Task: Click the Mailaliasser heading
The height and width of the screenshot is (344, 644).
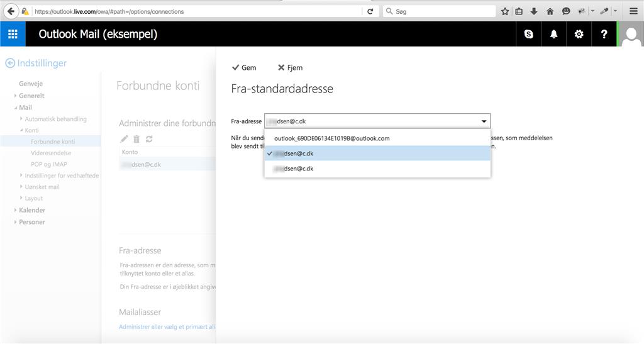Action: [140, 312]
